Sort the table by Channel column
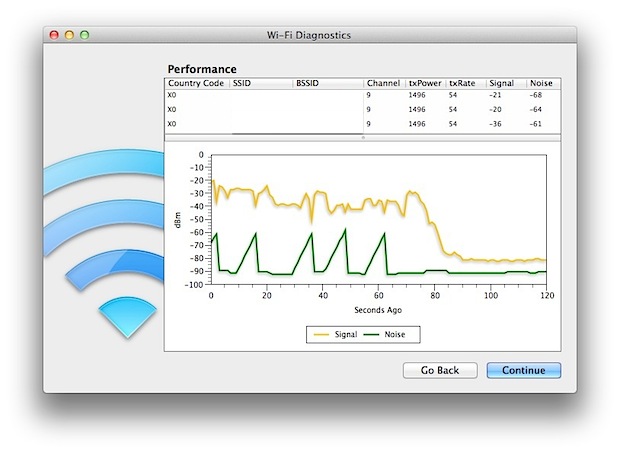 [383, 84]
